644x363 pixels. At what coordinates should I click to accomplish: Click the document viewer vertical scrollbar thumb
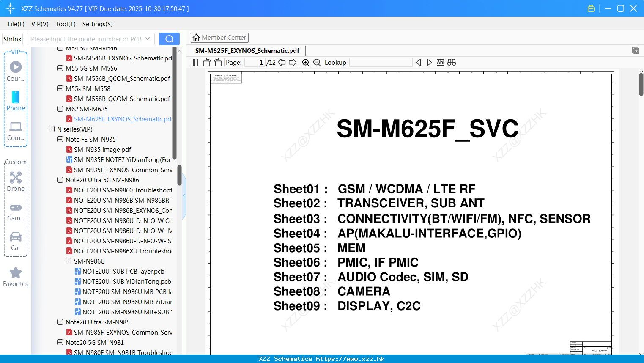(x=641, y=85)
